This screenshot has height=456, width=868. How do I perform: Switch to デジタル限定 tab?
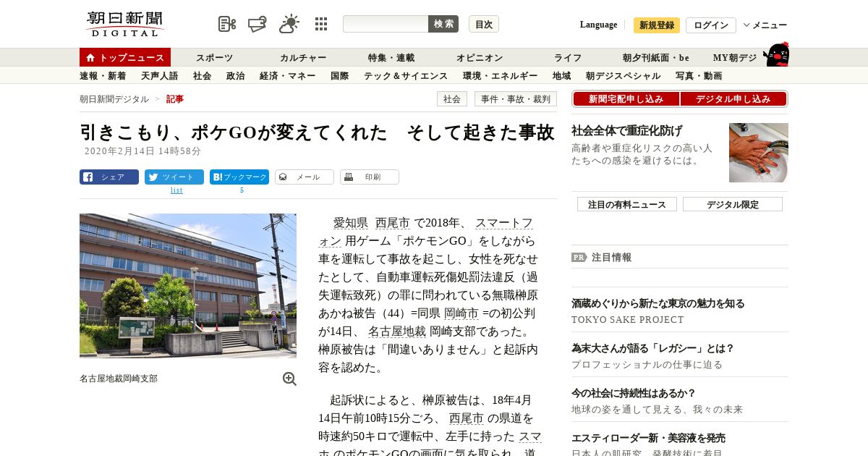tap(733, 204)
